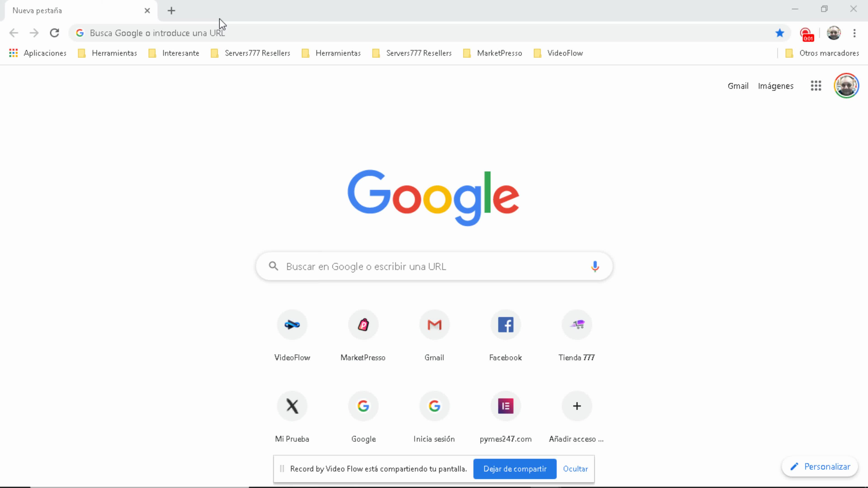Open the Inicia sesión shortcut tile

pyautogui.click(x=434, y=417)
